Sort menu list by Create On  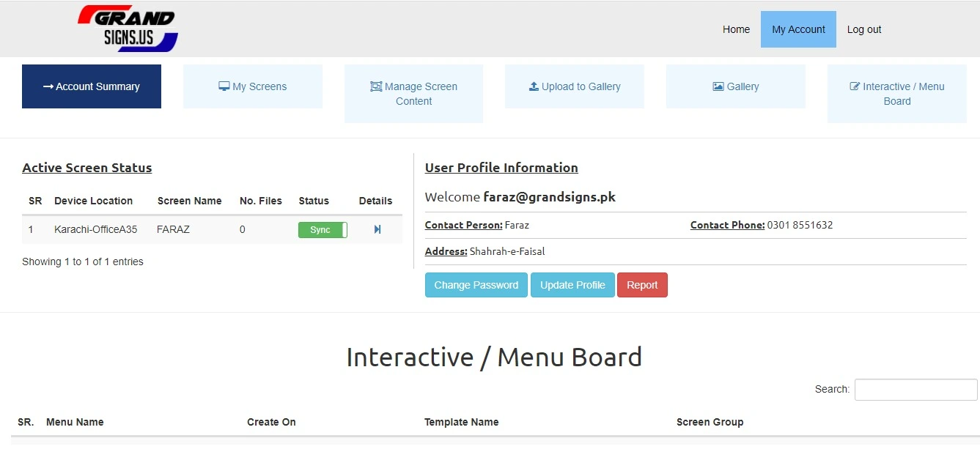point(271,422)
